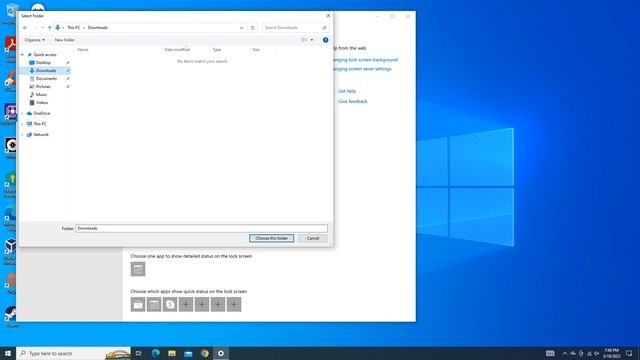
Task: Click This PC in the address breadcrumb
Action: [x=73, y=28]
